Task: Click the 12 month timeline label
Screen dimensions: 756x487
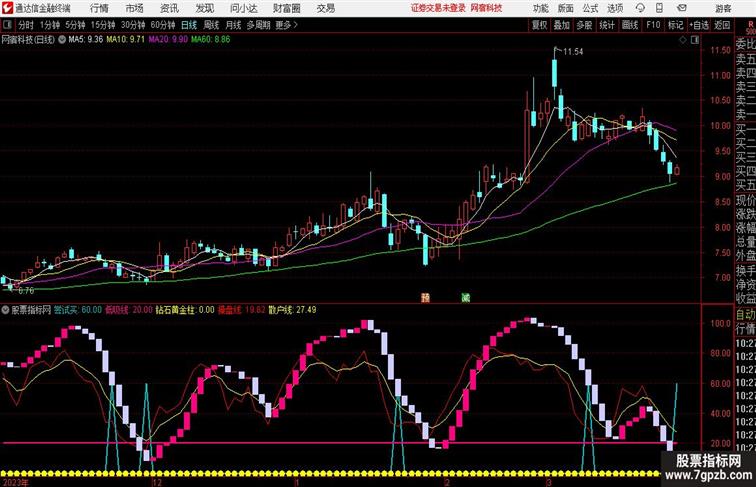Action: [157, 482]
